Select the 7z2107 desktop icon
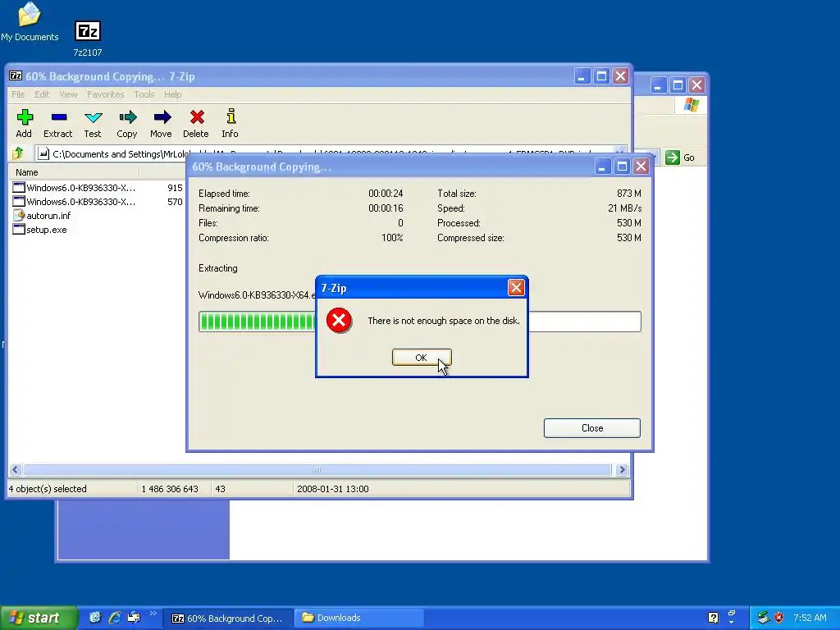Image resolution: width=840 pixels, height=630 pixels. (x=87, y=39)
